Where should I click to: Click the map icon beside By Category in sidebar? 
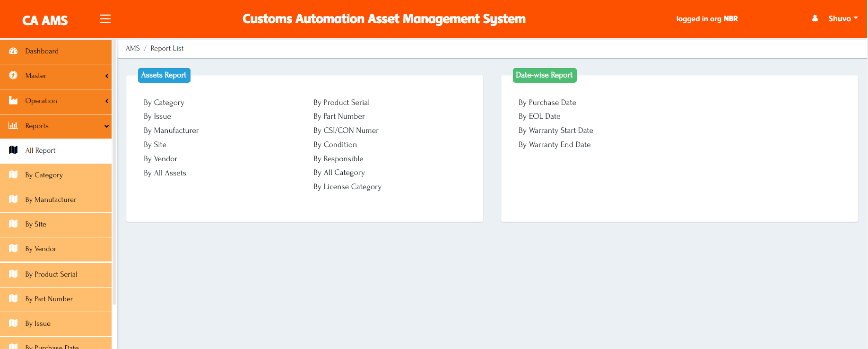coord(13,174)
